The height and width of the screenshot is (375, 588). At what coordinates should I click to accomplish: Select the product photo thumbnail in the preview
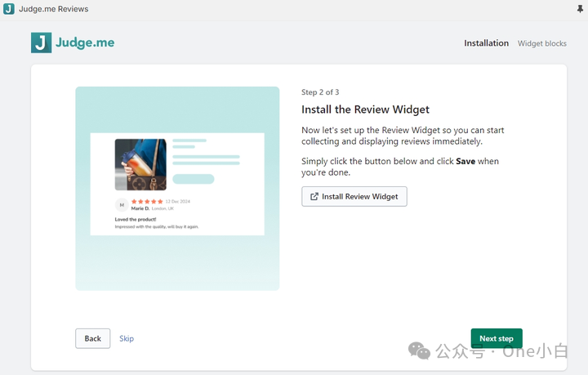[x=140, y=164]
